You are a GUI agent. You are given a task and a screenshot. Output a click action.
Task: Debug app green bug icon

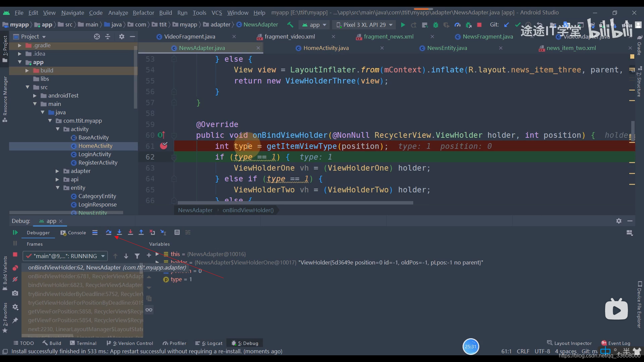point(436,25)
